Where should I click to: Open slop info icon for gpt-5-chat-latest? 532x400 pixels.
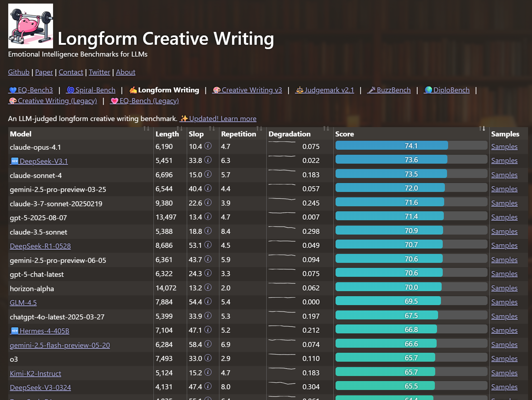(x=208, y=273)
